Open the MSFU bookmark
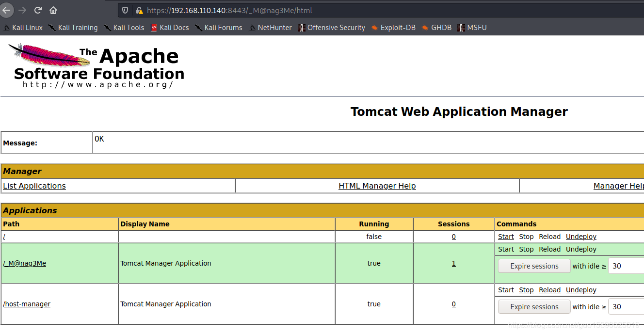Image resolution: width=644 pixels, height=334 pixels. 472,28
